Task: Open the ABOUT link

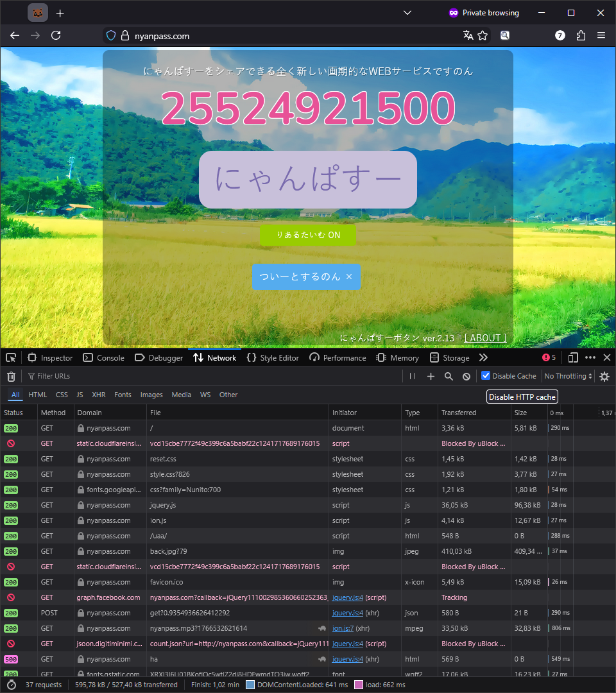Action: point(485,338)
